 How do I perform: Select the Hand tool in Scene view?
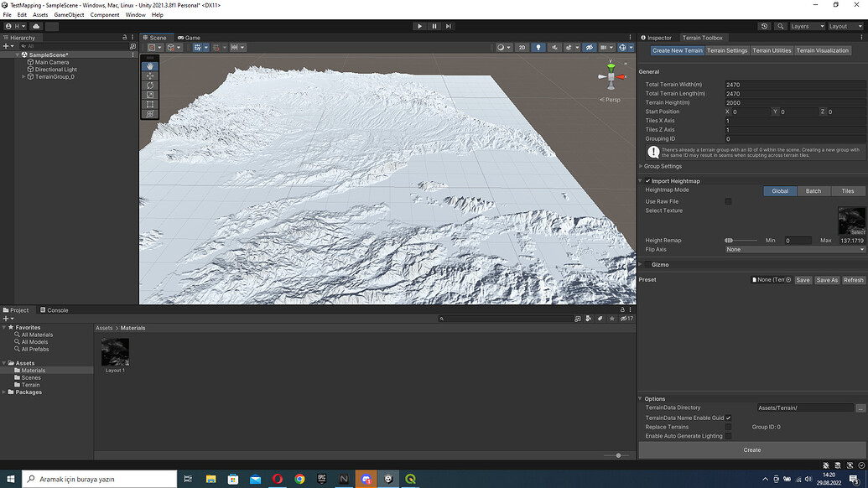pyautogui.click(x=150, y=66)
